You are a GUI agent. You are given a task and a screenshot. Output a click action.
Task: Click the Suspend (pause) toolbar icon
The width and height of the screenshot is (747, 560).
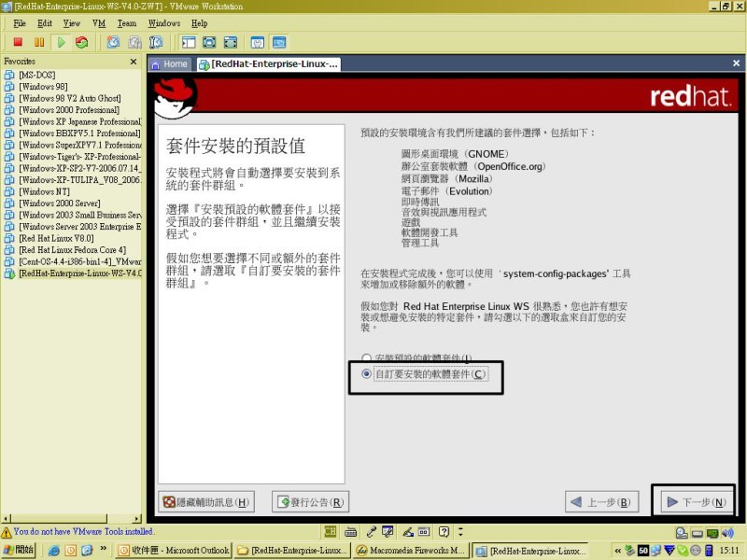pos(39,42)
